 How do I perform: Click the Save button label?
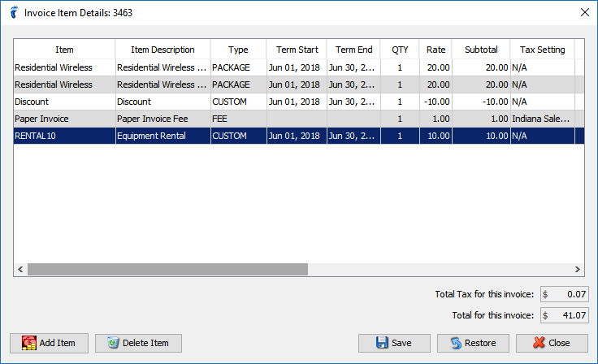[401, 343]
